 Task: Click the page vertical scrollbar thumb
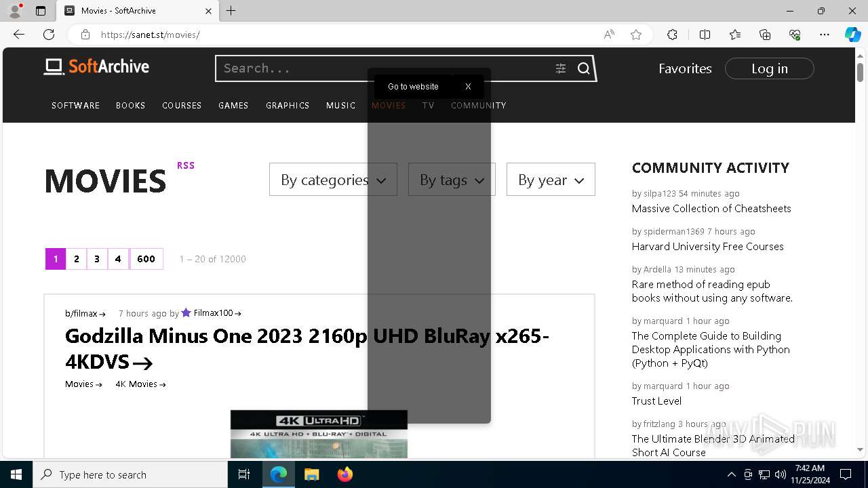point(860,71)
